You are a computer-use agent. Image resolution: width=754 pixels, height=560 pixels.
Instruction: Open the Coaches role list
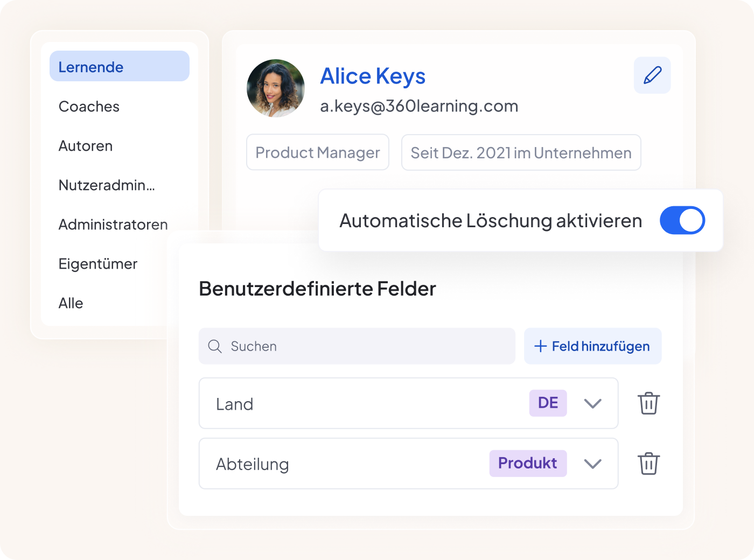pos(89,107)
